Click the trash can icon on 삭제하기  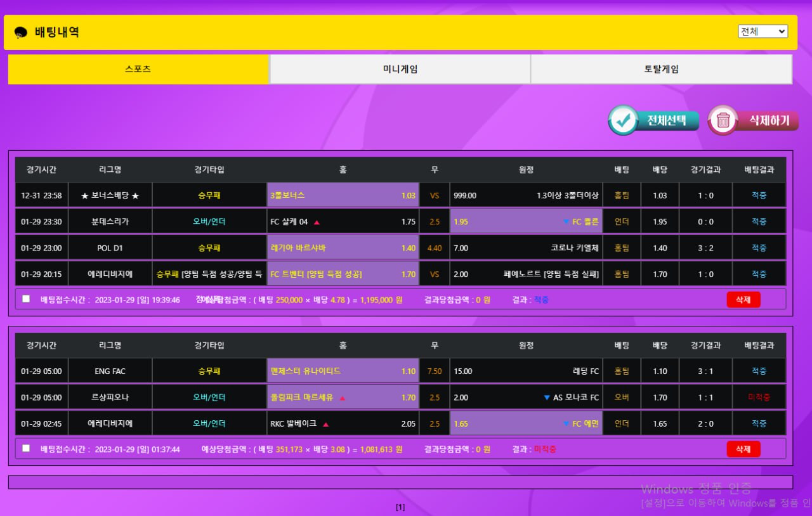click(723, 120)
